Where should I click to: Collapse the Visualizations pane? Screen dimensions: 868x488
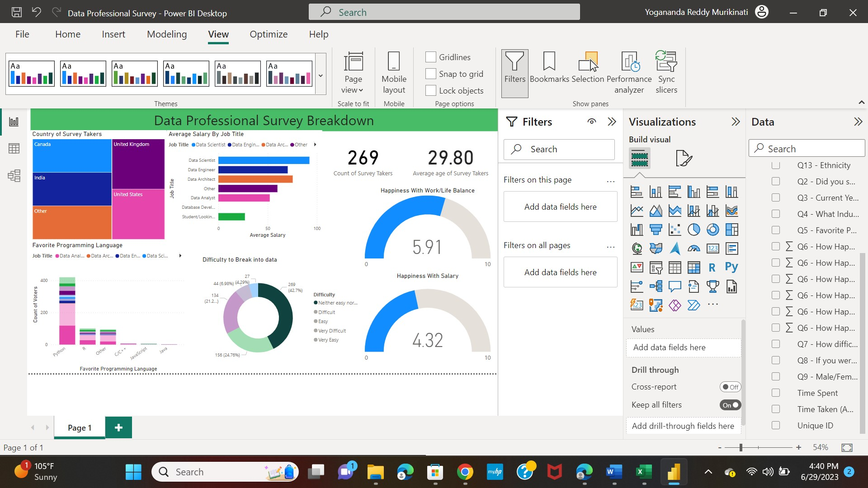[736, 122]
